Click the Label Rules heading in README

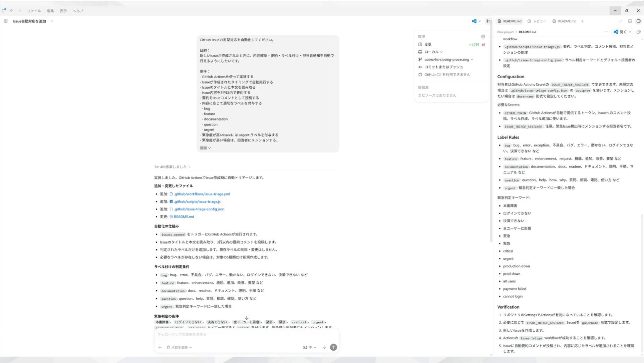point(508,137)
